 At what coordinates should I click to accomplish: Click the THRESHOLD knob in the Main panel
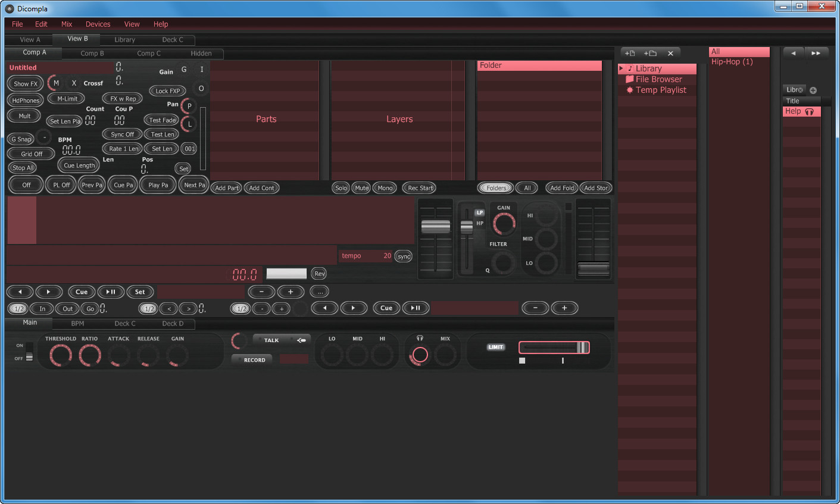click(61, 355)
